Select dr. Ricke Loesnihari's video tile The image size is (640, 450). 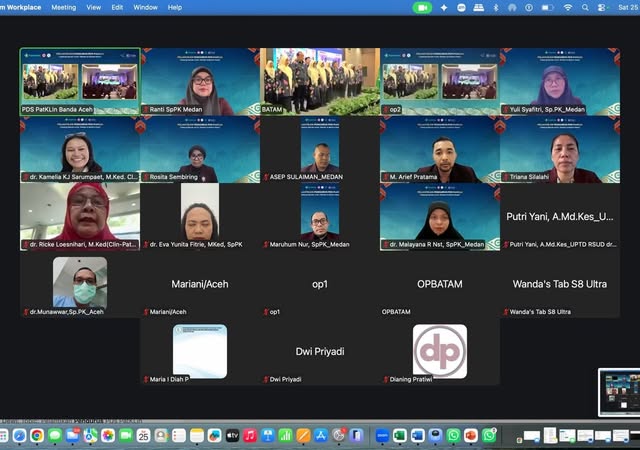click(x=80, y=216)
